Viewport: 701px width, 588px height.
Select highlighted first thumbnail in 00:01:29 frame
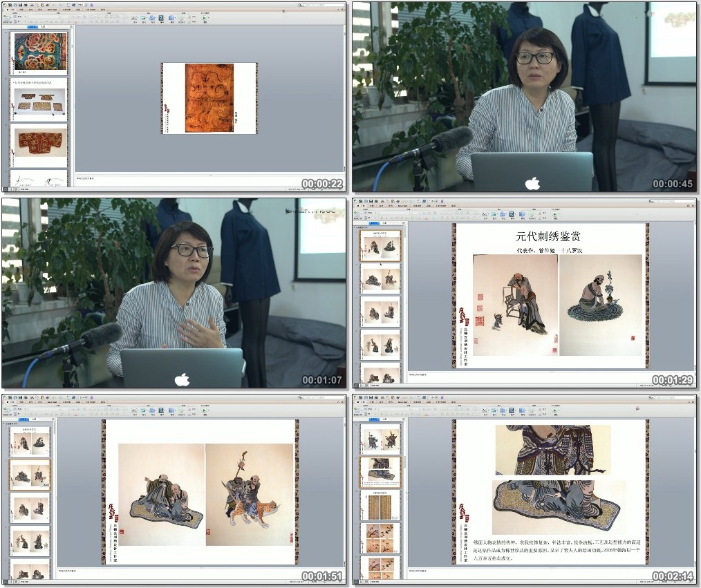(381, 246)
